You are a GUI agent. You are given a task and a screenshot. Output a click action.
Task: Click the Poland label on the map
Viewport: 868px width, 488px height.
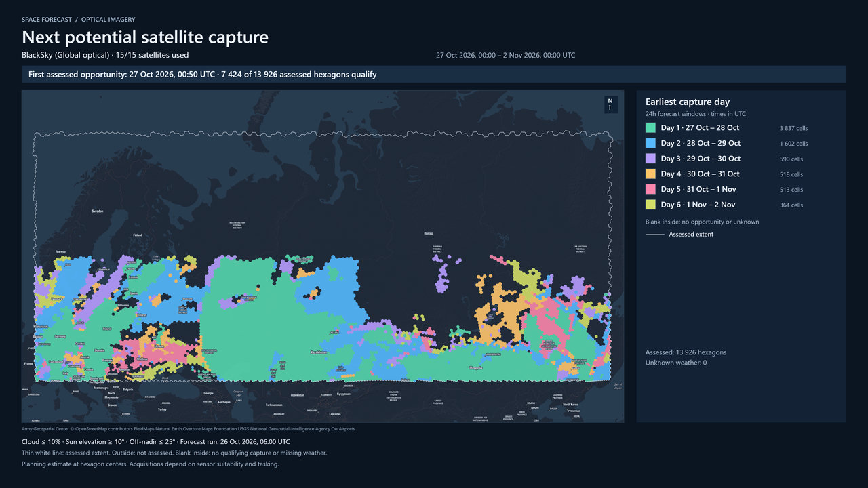click(x=106, y=328)
